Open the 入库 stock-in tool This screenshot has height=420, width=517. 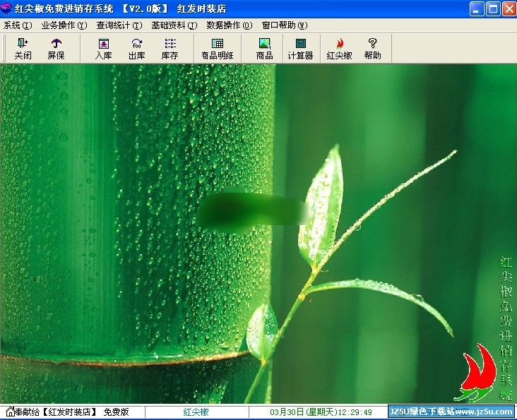click(103, 48)
